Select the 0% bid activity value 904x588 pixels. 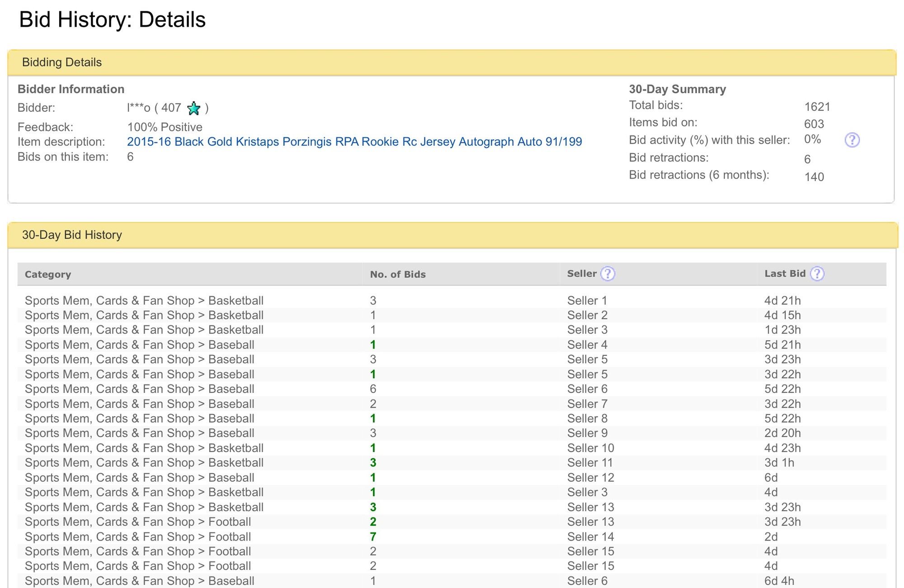click(x=812, y=139)
